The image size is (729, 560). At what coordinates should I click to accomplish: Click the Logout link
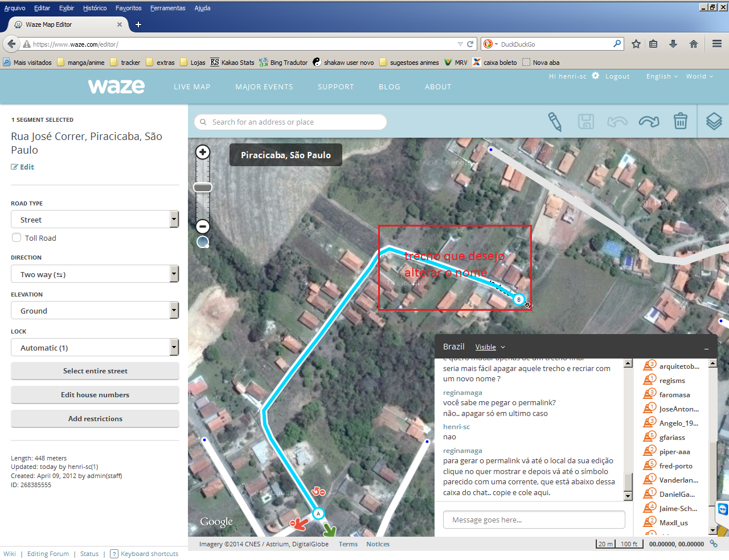[x=617, y=76]
